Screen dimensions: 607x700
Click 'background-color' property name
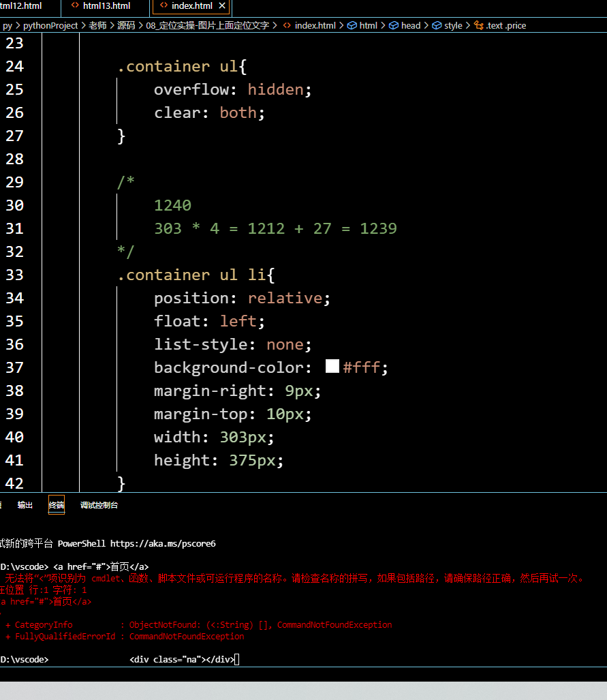(x=228, y=368)
